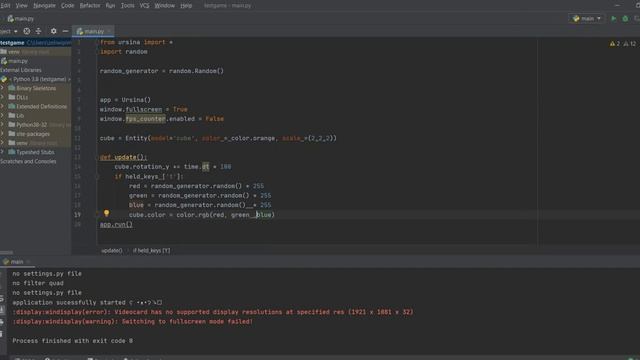
Task: Click the expand all icon in Project panel
Action: tap(38, 31)
